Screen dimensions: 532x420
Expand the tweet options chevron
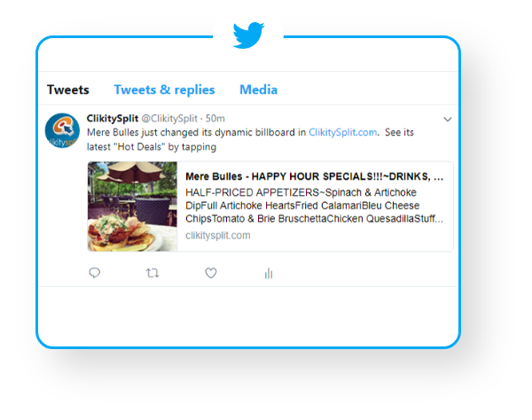[x=448, y=120]
